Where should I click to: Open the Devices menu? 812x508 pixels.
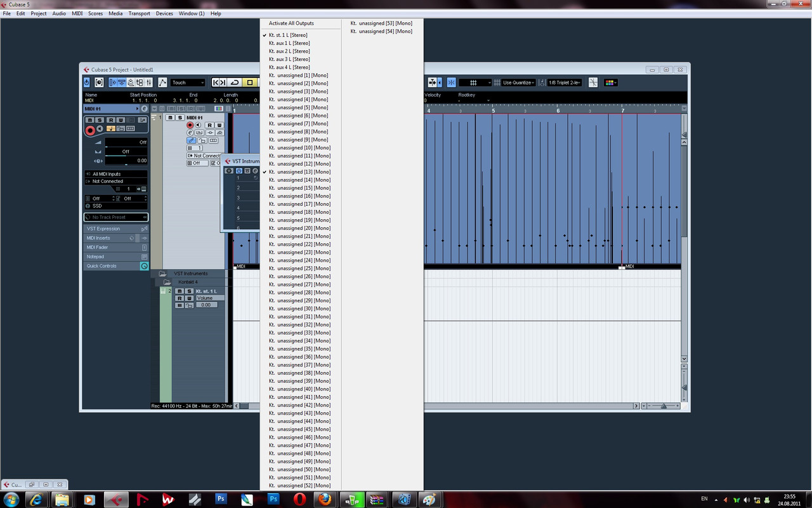pos(164,13)
